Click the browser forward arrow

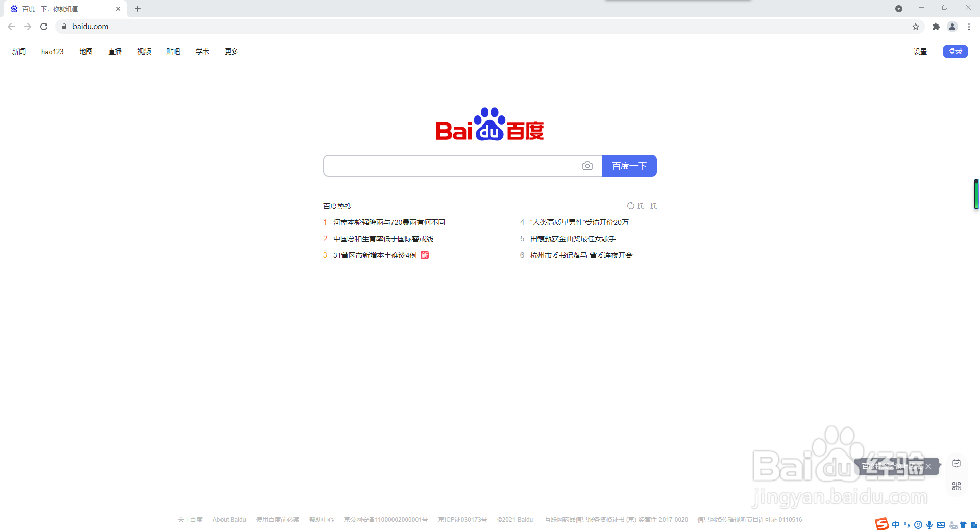pyautogui.click(x=28, y=27)
